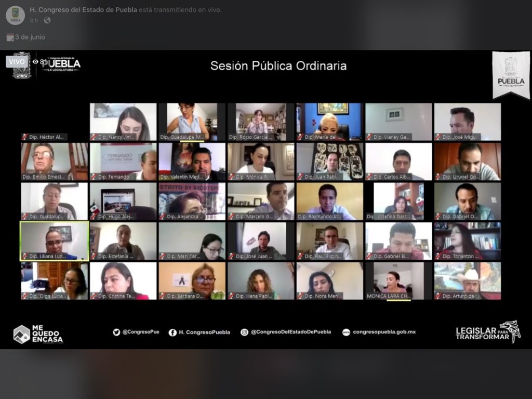This screenshot has width=532, height=399.
Task: Click the 3 h post timestamp
Action: click(x=34, y=20)
